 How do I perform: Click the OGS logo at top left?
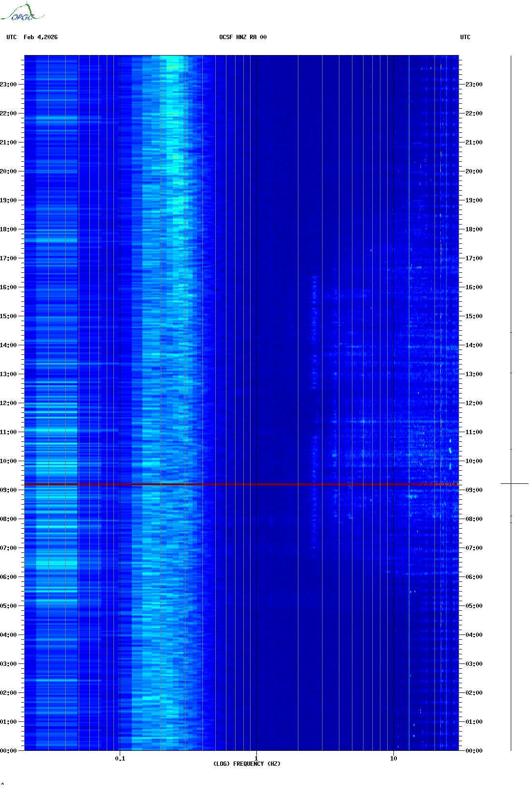22,12
